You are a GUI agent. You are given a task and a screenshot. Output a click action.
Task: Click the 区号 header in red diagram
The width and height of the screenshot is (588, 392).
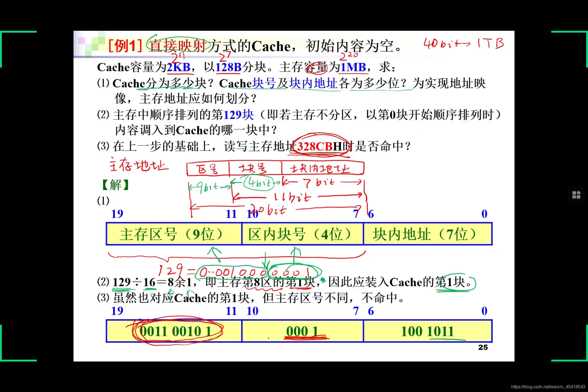pyautogui.click(x=207, y=168)
